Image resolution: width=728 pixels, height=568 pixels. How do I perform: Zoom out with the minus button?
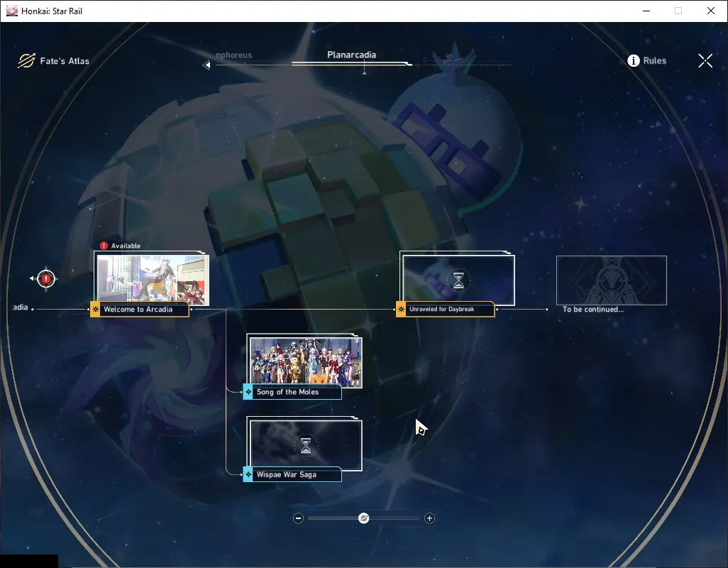299,518
